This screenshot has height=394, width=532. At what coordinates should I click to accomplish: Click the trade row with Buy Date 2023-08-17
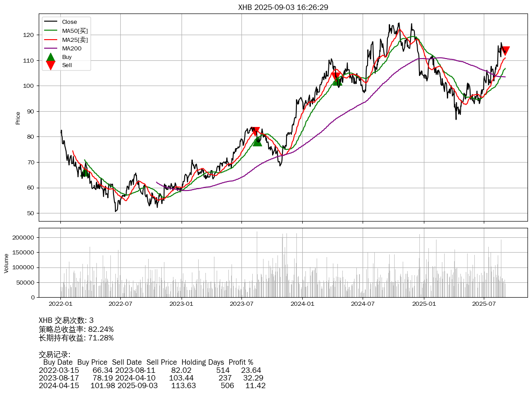[x=151, y=377]
